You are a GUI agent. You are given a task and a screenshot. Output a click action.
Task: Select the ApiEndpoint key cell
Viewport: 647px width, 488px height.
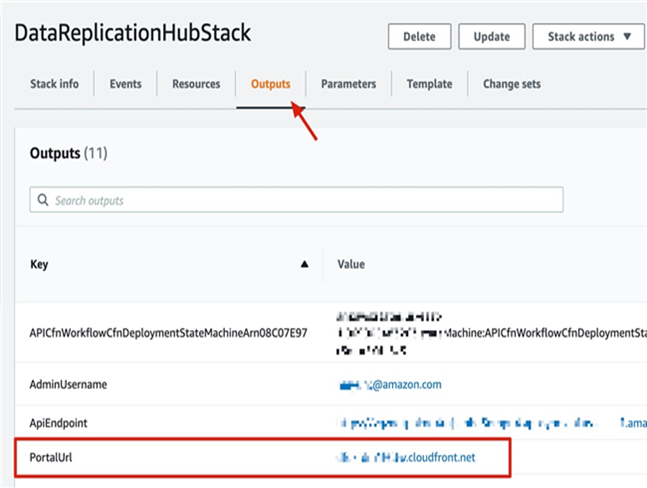(x=59, y=423)
